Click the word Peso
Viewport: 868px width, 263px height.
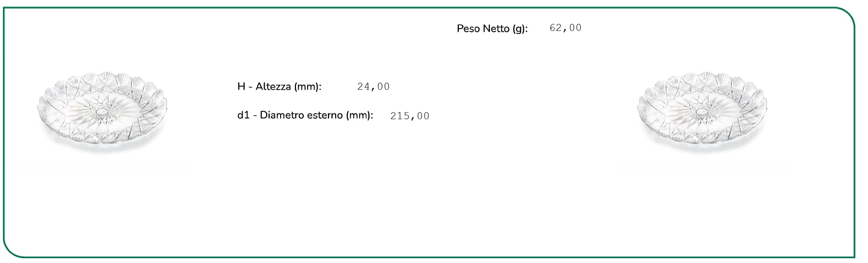(x=468, y=29)
